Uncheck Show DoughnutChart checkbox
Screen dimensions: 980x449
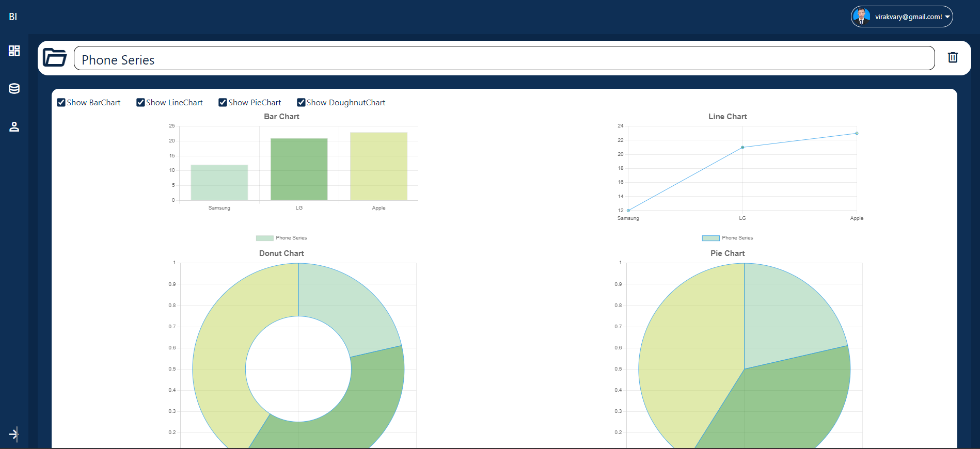tap(301, 102)
